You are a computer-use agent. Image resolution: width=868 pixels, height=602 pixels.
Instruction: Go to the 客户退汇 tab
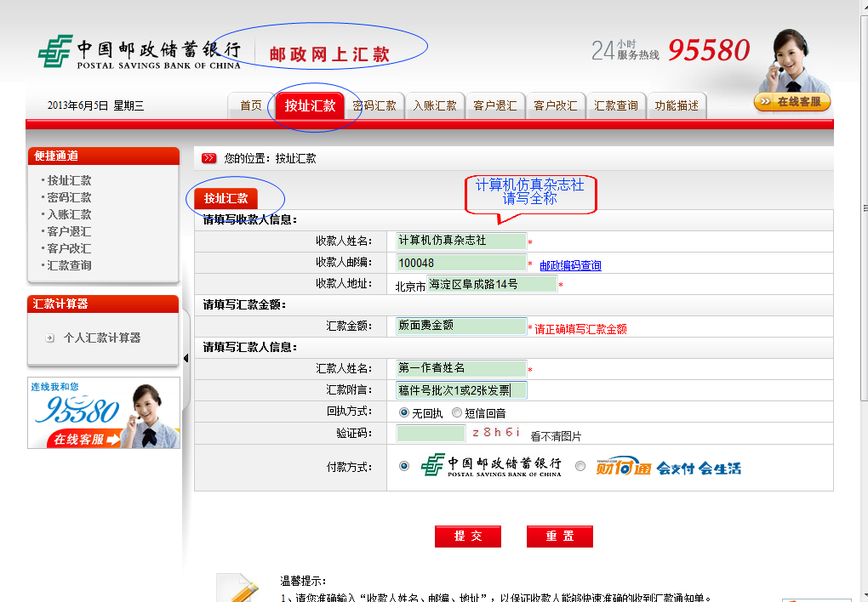point(495,105)
